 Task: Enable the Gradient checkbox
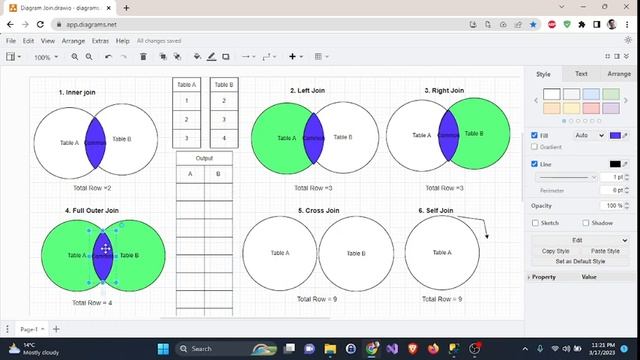[534, 147]
